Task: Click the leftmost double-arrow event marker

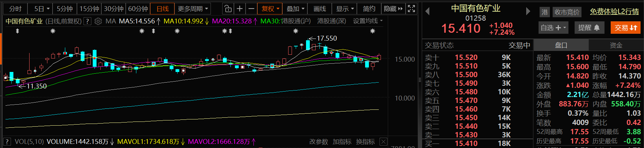Action: (x=18, y=31)
